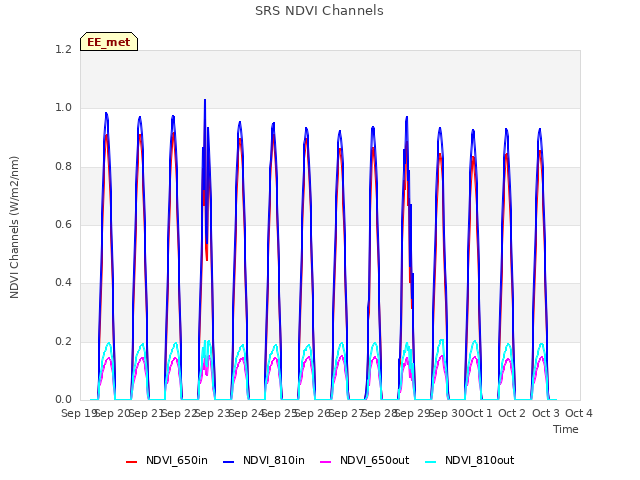Click the 0.8 y-axis tick label
Viewport: 640px width, 480px height.
coord(63,167)
